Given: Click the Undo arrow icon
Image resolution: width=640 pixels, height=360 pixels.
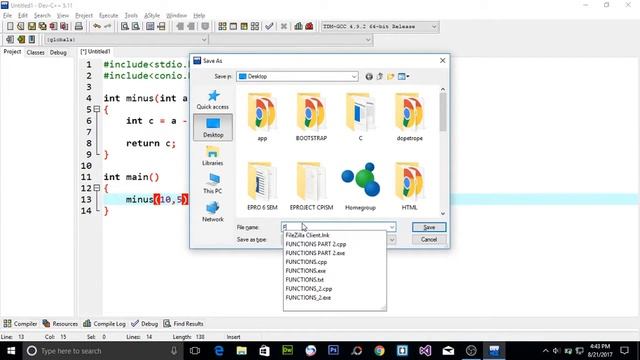Looking at the screenshot, I should 97,27.
